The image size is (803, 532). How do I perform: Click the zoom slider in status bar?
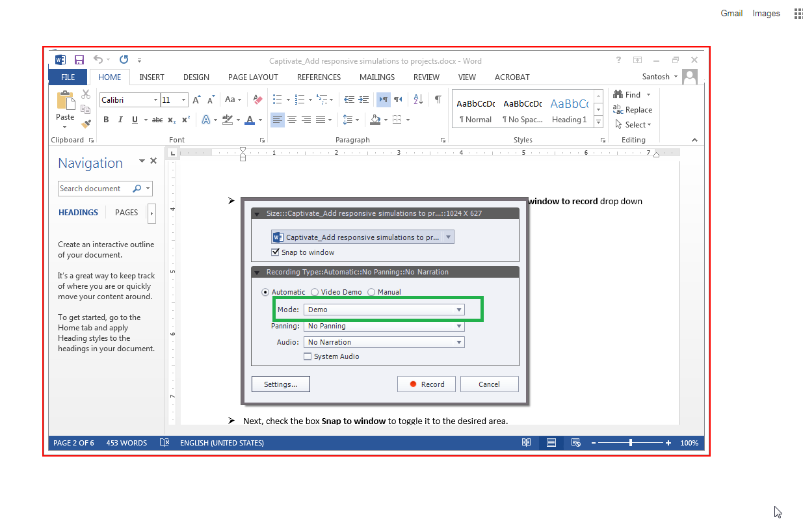(631, 443)
